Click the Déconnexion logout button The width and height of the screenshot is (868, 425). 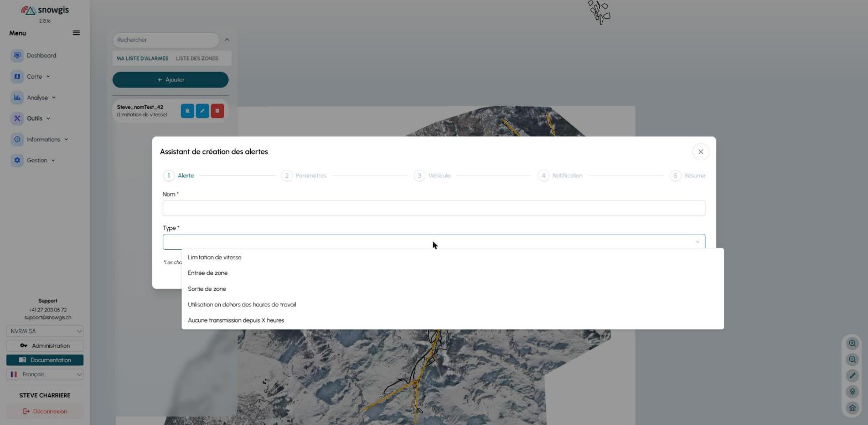pos(45,412)
